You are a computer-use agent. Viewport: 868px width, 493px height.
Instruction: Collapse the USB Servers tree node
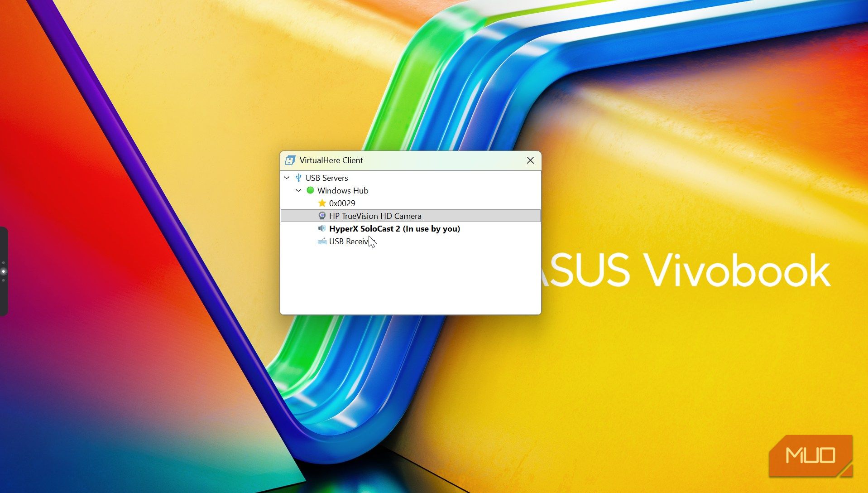[x=287, y=178]
